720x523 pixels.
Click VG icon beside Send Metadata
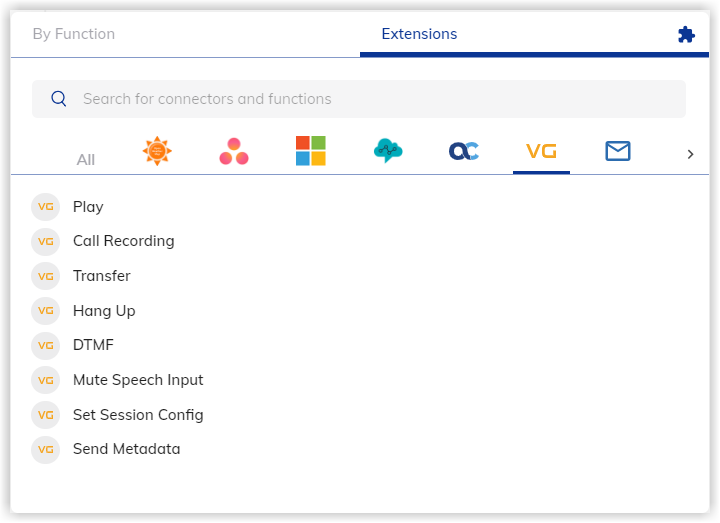[x=45, y=450]
